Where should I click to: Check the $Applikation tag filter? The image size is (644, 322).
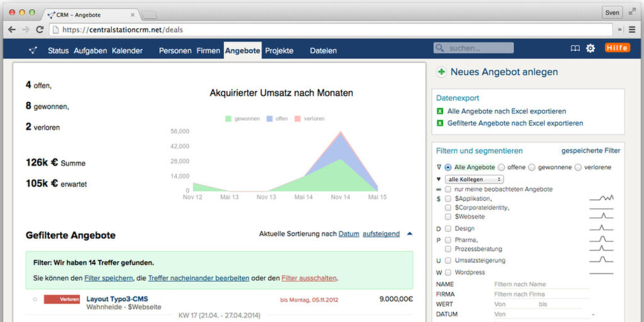pos(448,199)
